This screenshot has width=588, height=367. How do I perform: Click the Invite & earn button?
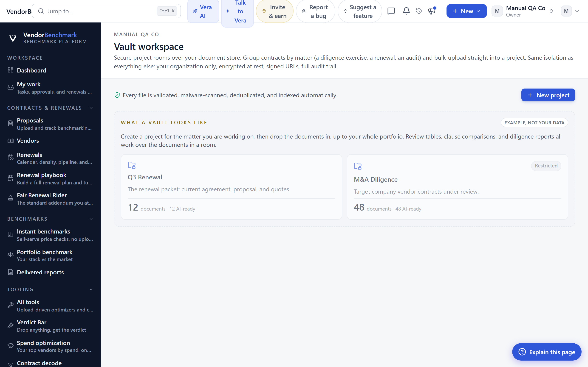click(x=274, y=11)
